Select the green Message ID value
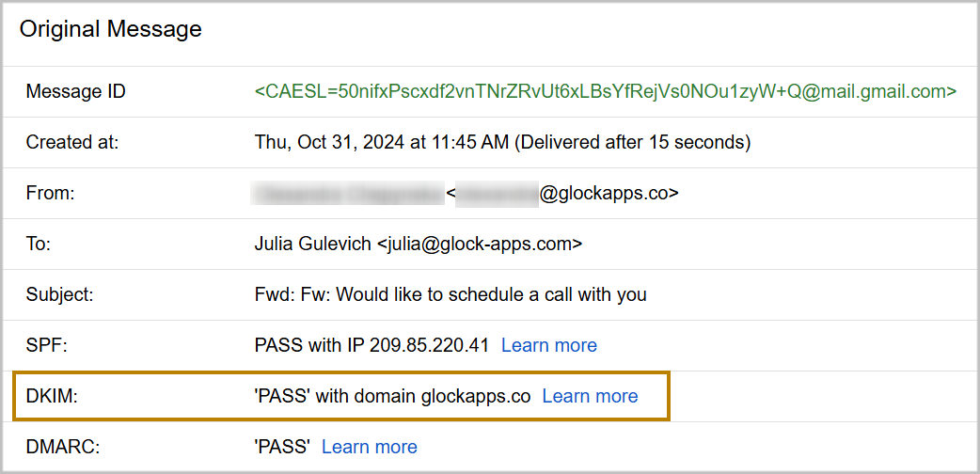 tap(605, 92)
